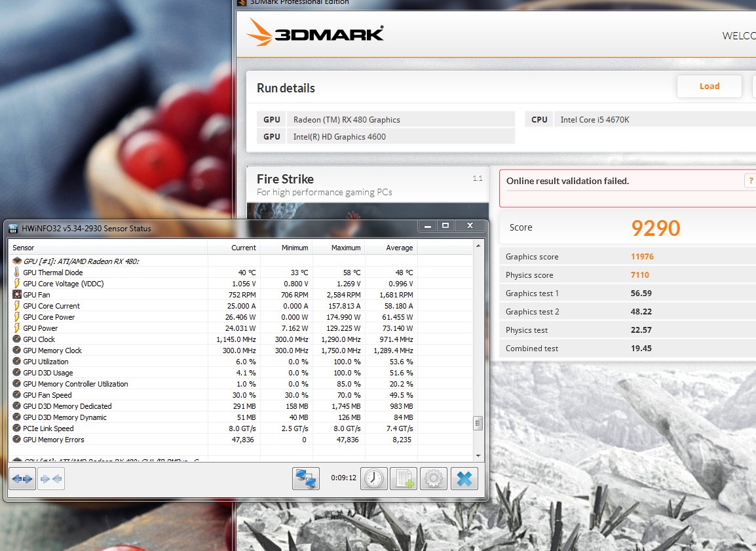Click the Graphics score 11976 value
Image resolution: width=756 pixels, height=551 pixels.
pyautogui.click(x=642, y=256)
